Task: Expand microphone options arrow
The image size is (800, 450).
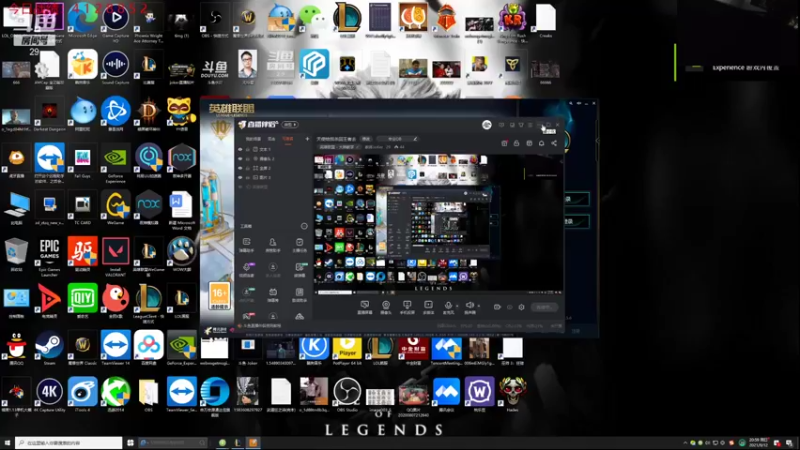Action: pyautogui.click(x=457, y=306)
